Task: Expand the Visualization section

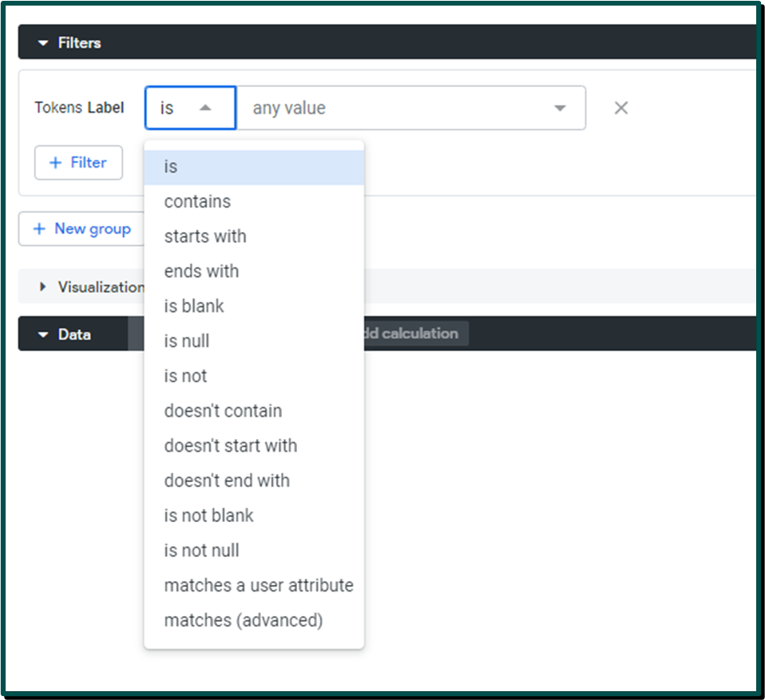Action: [43, 287]
